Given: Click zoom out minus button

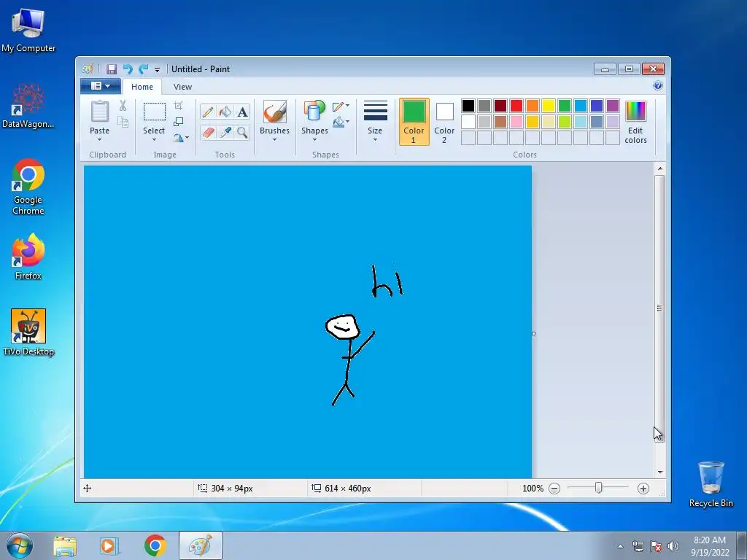Looking at the screenshot, I should point(554,488).
